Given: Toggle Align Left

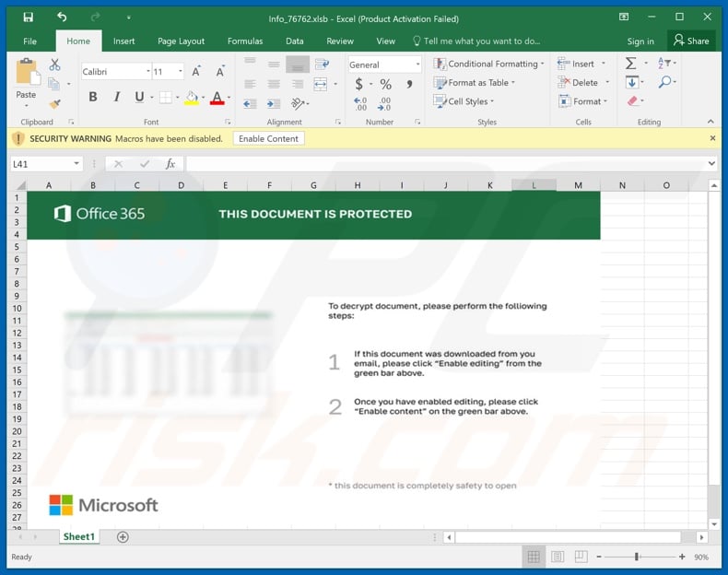Looking at the screenshot, I should [x=250, y=84].
